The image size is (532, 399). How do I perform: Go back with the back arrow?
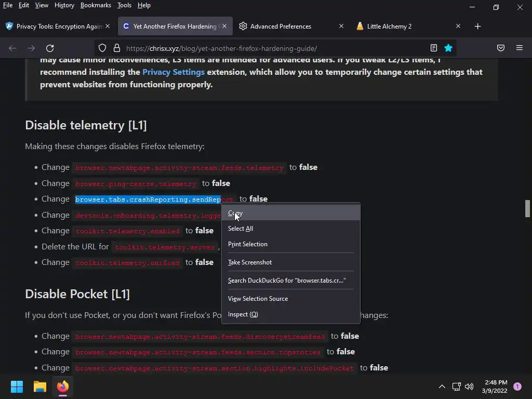[x=12, y=48]
